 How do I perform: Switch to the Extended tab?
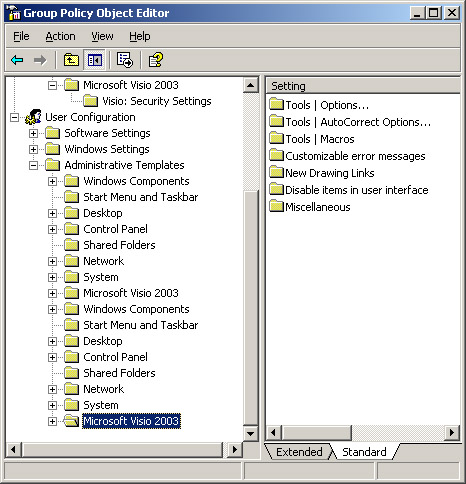(299, 452)
